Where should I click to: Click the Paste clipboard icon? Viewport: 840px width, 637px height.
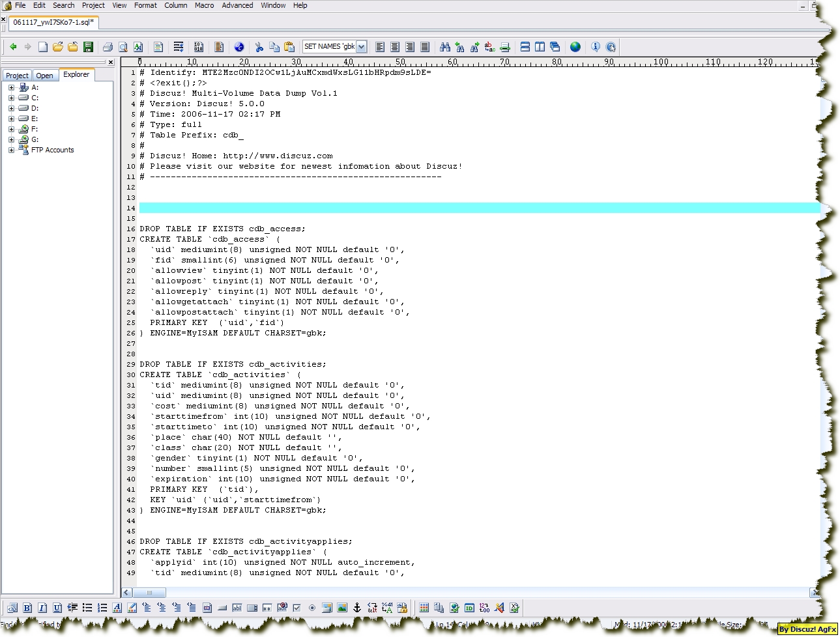click(x=289, y=47)
